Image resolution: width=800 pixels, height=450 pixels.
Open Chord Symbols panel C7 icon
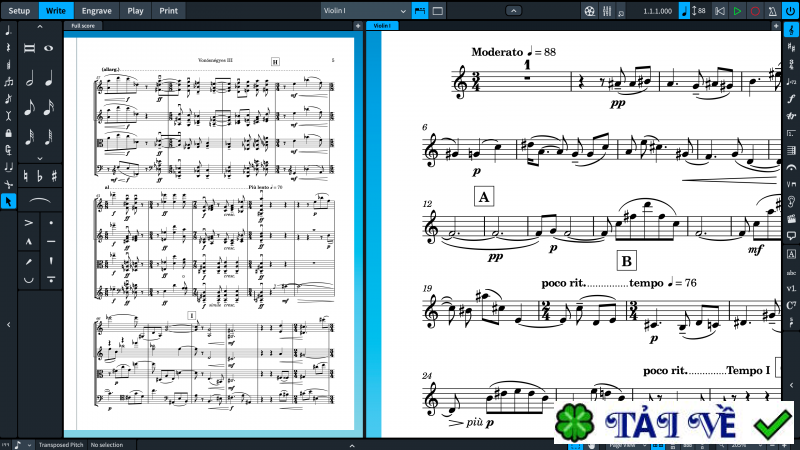pyautogui.click(x=791, y=306)
